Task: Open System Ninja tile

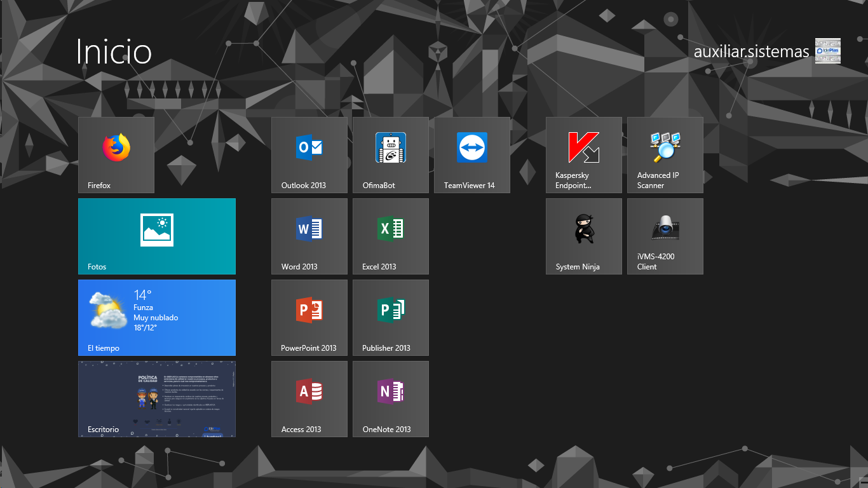Action: point(584,236)
